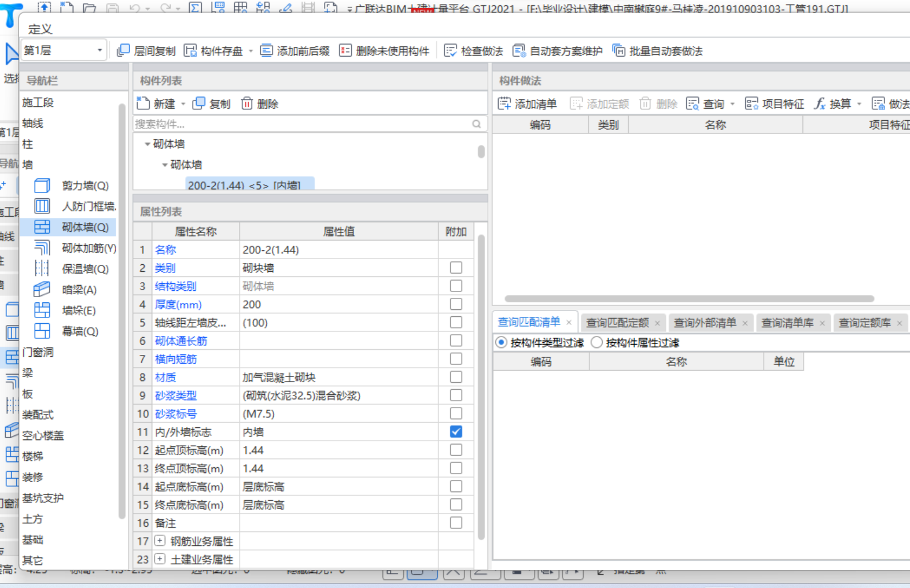Open the 换算 dropdown arrow
Viewport: 910px width, 588px height.
[859, 104]
